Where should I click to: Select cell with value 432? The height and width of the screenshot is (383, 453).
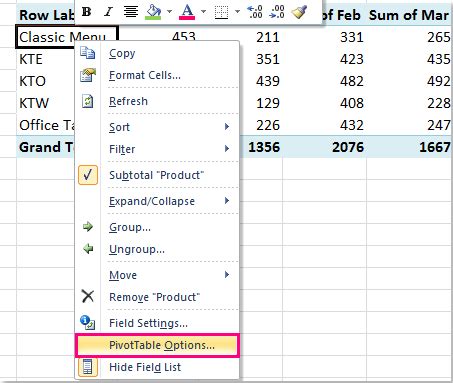[x=324, y=125]
